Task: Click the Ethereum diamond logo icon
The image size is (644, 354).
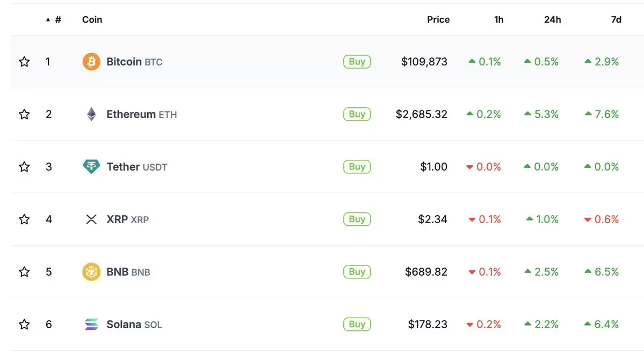Action: [91, 114]
